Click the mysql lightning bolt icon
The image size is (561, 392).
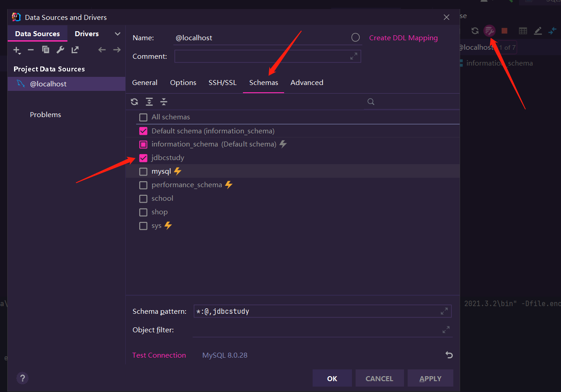point(178,171)
